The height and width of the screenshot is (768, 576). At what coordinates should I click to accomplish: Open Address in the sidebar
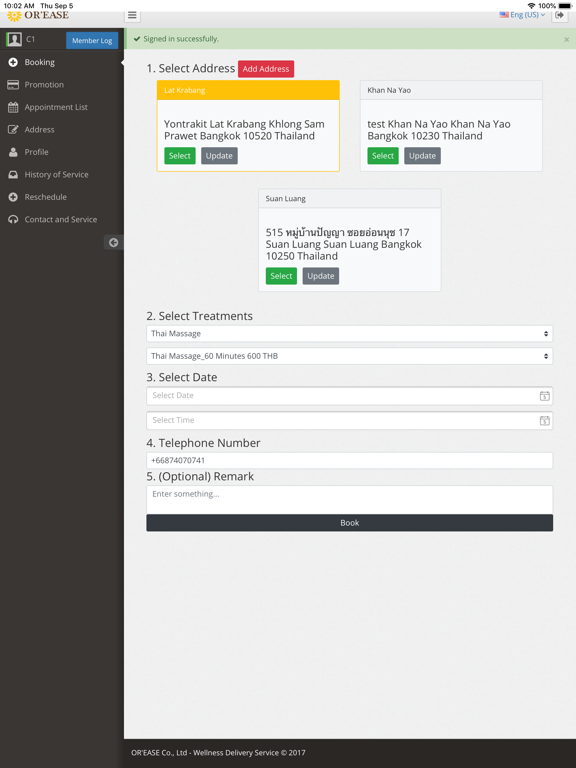(62, 130)
